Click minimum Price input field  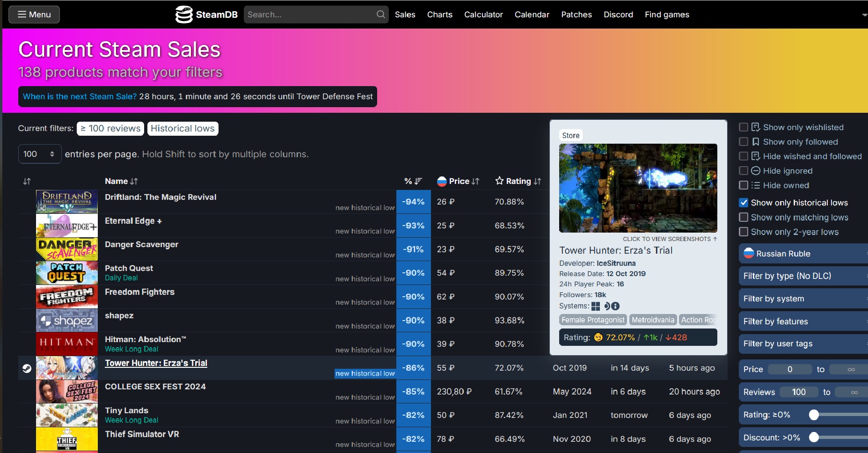pos(790,369)
